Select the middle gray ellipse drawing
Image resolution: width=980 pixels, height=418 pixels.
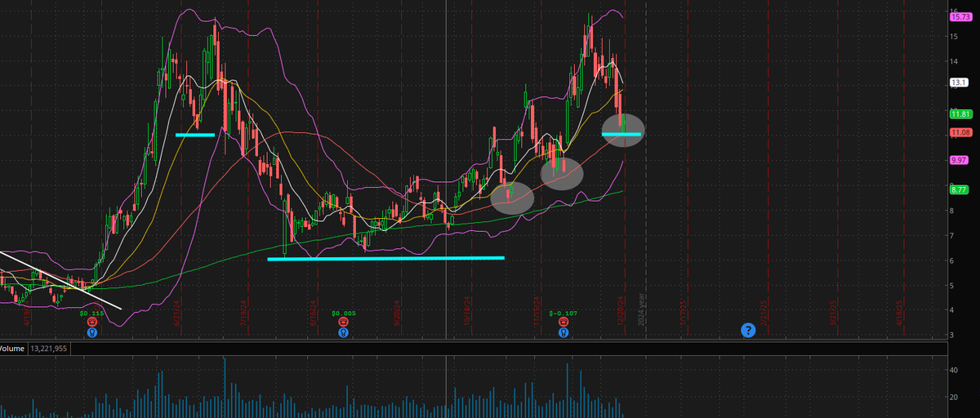pyautogui.click(x=562, y=174)
